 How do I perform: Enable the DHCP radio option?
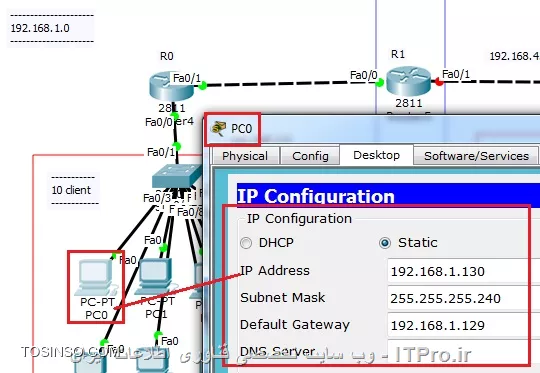[x=246, y=243]
